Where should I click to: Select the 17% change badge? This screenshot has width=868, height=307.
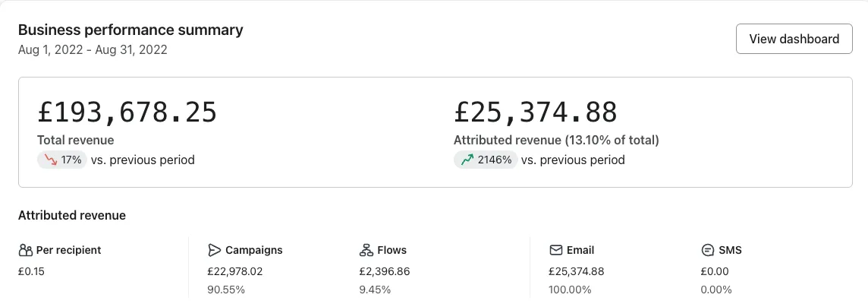coord(62,160)
